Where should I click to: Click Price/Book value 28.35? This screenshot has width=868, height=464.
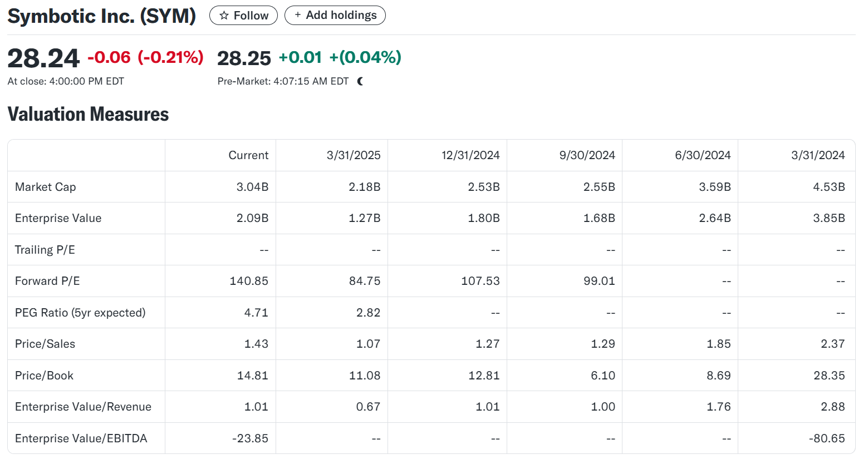pos(830,376)
